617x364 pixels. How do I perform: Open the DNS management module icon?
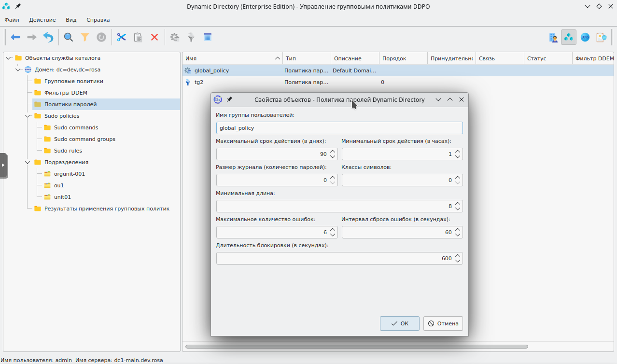tap(585, 37)
